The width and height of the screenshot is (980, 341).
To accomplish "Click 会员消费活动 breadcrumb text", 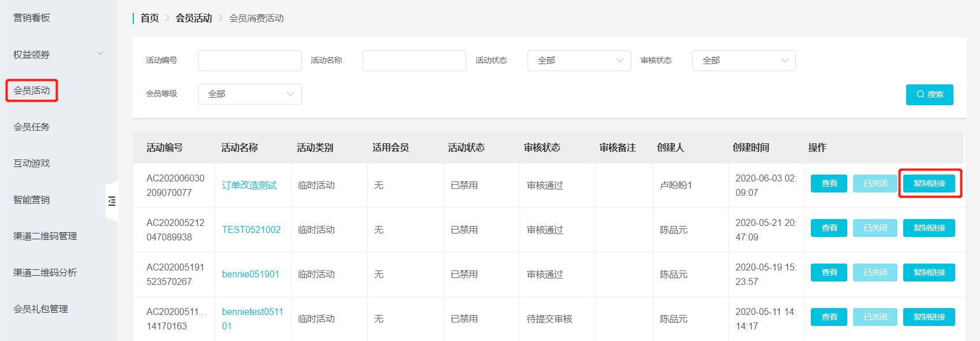I will [x=256, y=18].
